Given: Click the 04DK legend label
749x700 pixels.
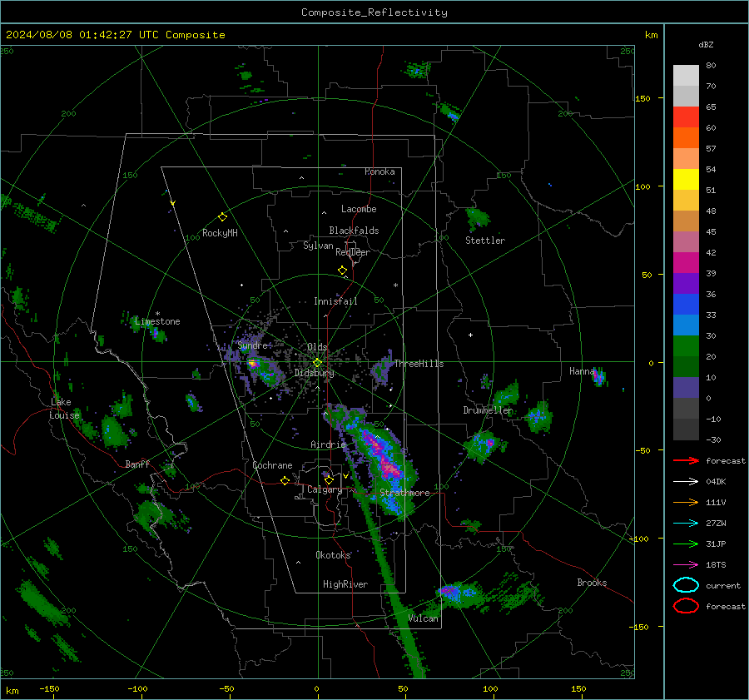Looking at the screenshot, I should 716,482.
